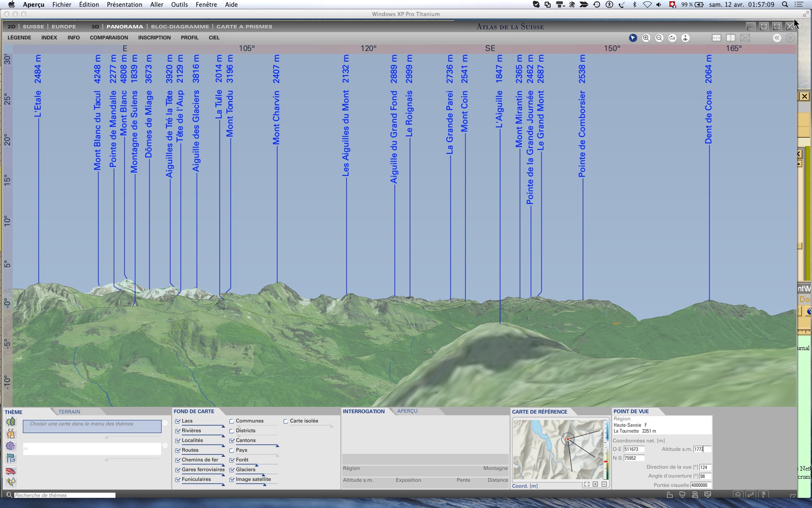Screen dimensions: 812x508
Task: Click the help question mark icon
Action: 763,494
